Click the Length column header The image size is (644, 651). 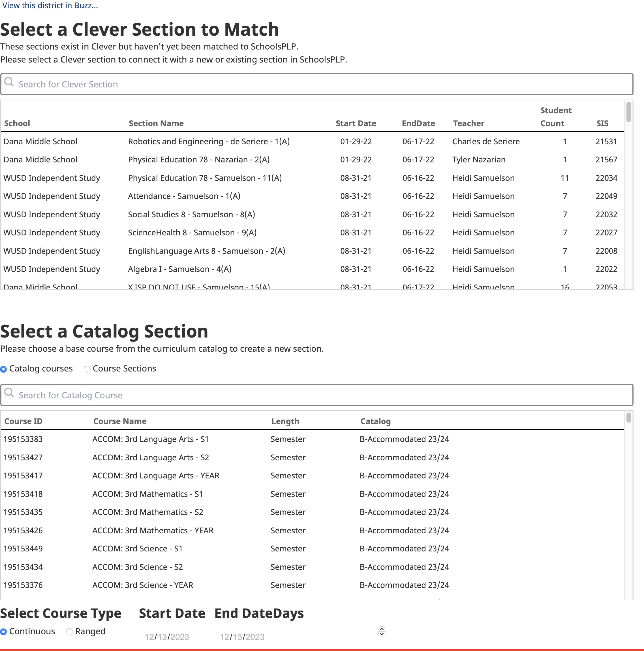285,421
